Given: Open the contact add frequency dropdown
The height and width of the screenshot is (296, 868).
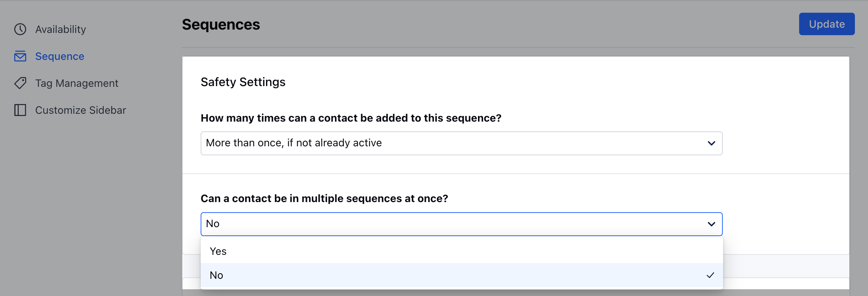Looking at the screenshot, I should pos(462,143).
